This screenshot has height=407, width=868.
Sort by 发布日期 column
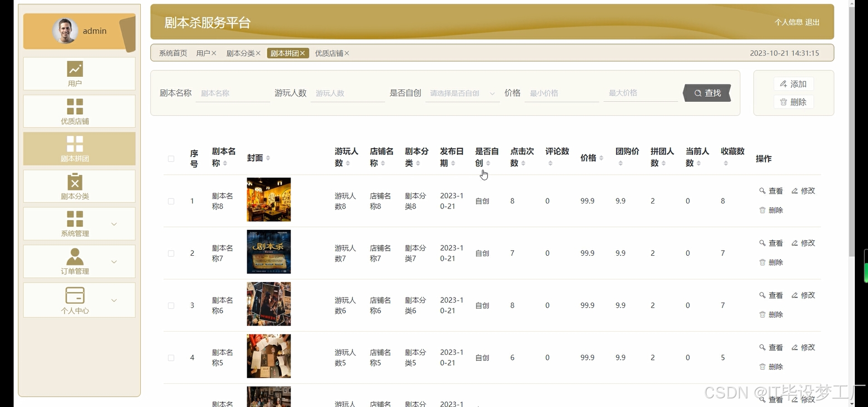point(453,163)
